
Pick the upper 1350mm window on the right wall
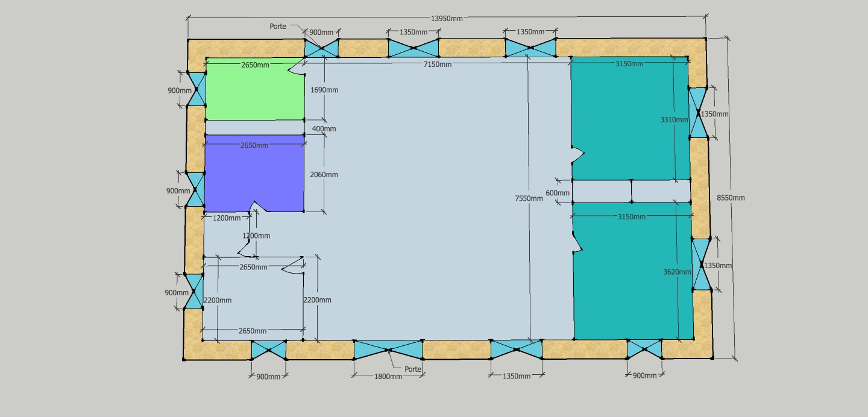(x=698, y=112)
